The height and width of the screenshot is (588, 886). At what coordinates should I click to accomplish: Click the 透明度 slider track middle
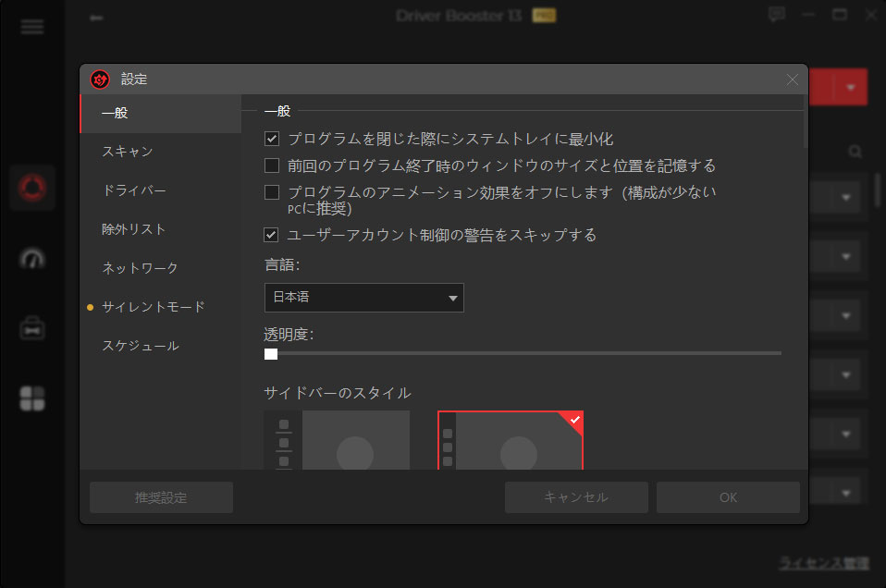(x=523, y=353)
